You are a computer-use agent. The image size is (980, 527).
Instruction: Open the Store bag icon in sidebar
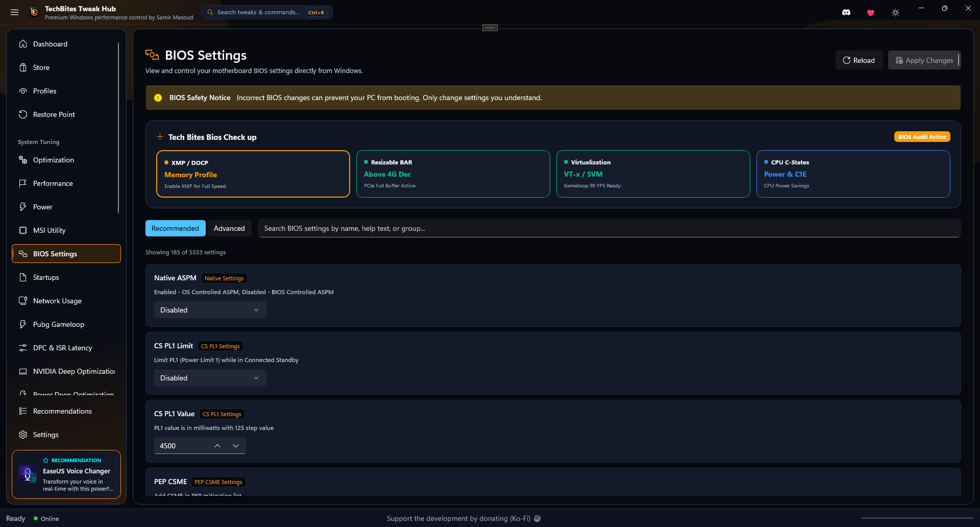pos(23,67)
